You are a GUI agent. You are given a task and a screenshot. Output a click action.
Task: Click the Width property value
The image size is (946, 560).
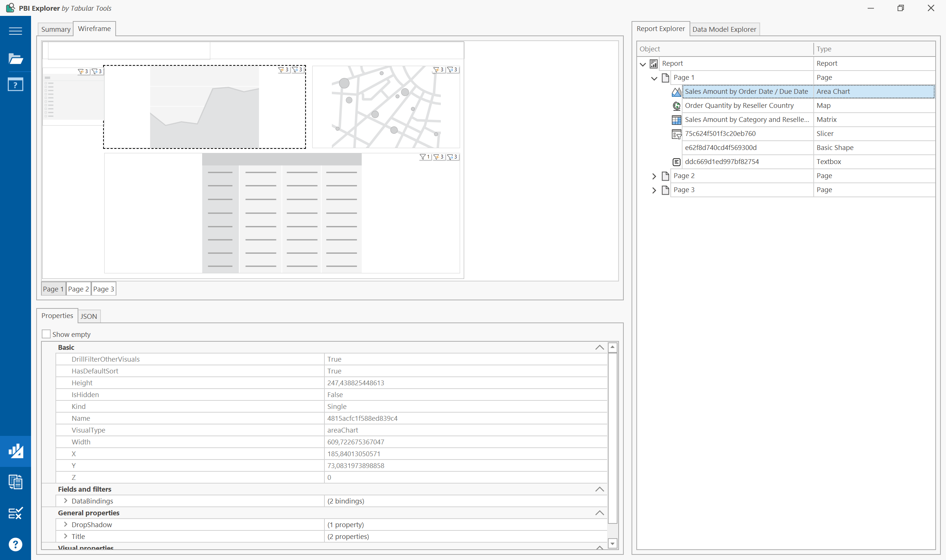click(x=466, y=442)
